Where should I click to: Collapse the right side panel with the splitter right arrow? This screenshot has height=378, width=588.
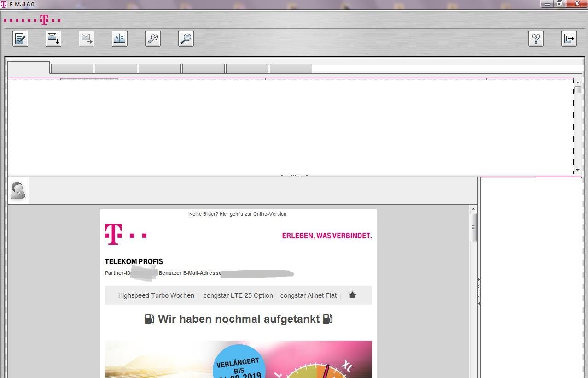(x=479, y=279)
